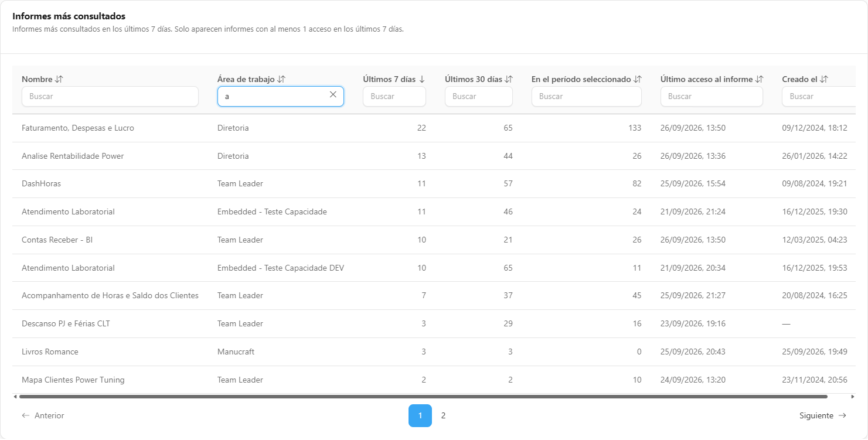Focus the Último acceso search field
Viewport: 868px width, 440px height.
pos(712,96)
